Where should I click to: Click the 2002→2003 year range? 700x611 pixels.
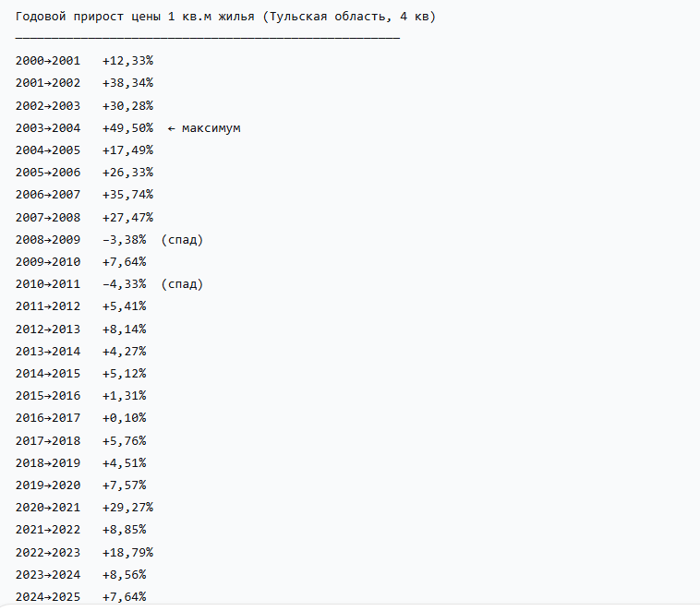pyautogui.click(x=48, y=105)
